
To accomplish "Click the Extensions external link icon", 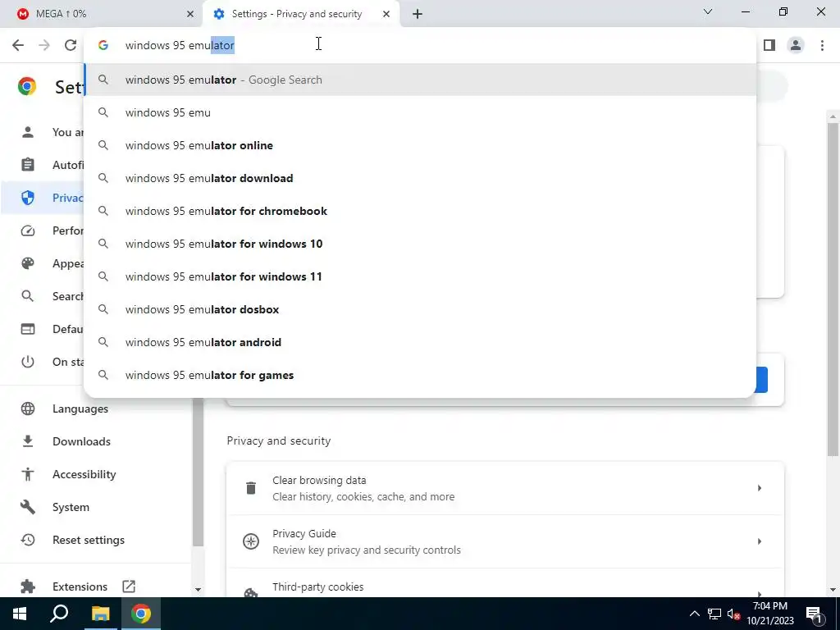I will [129, 587].
